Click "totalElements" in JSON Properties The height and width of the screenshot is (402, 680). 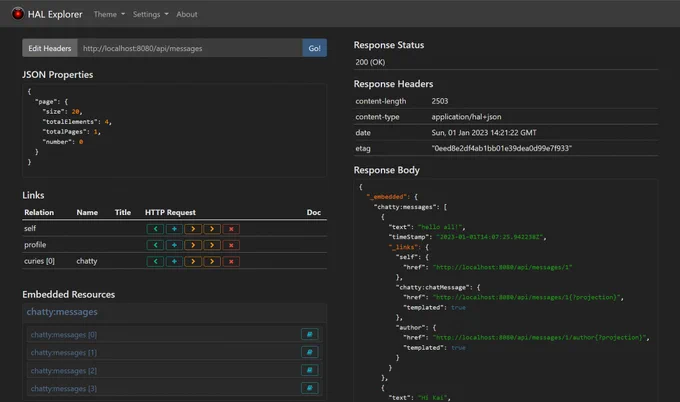point(69,122)
